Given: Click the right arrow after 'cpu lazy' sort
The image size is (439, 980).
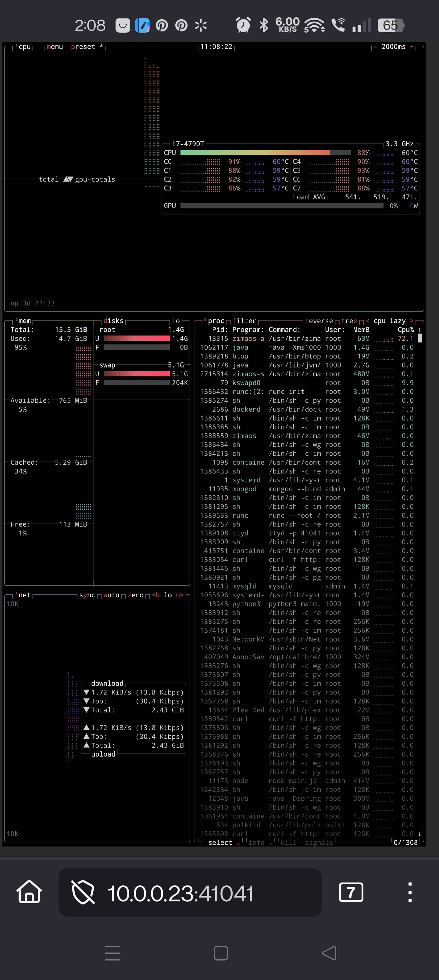Looking at the screenshot, I should point(412,321).
